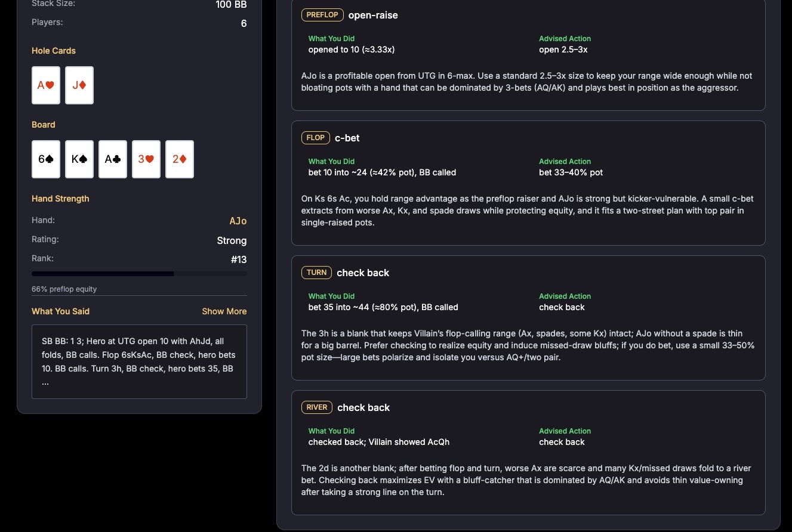Click the Advised Action label for c-bet
Screen dimensions: 792x532
[x=565, y=161]
